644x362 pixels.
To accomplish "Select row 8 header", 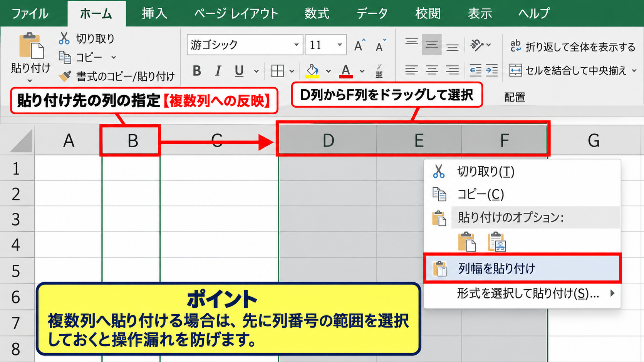I will coord(16,349).
